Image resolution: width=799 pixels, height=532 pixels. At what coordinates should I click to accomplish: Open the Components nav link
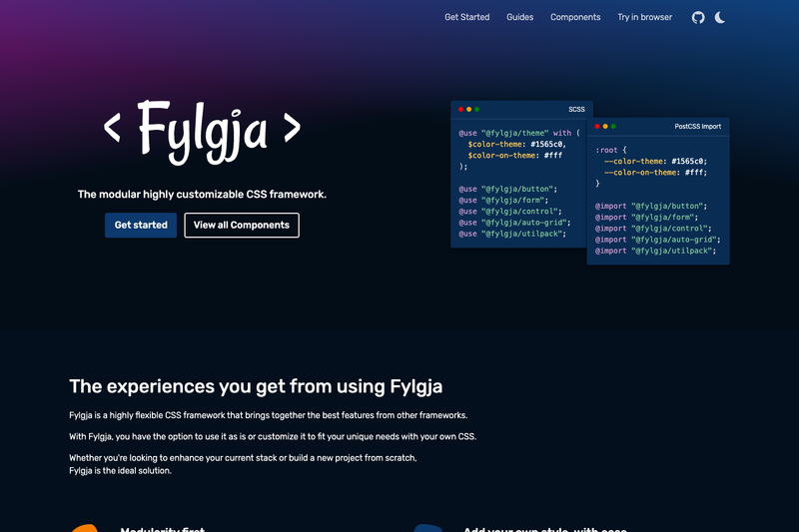tap(575, 17)
